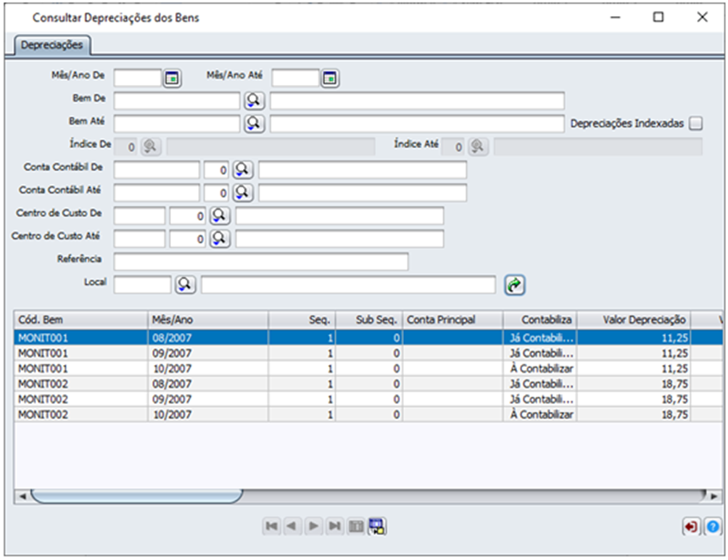Click the Bem De code input
This screenshot has height=560, width=728.
click(x=177, y=101)
